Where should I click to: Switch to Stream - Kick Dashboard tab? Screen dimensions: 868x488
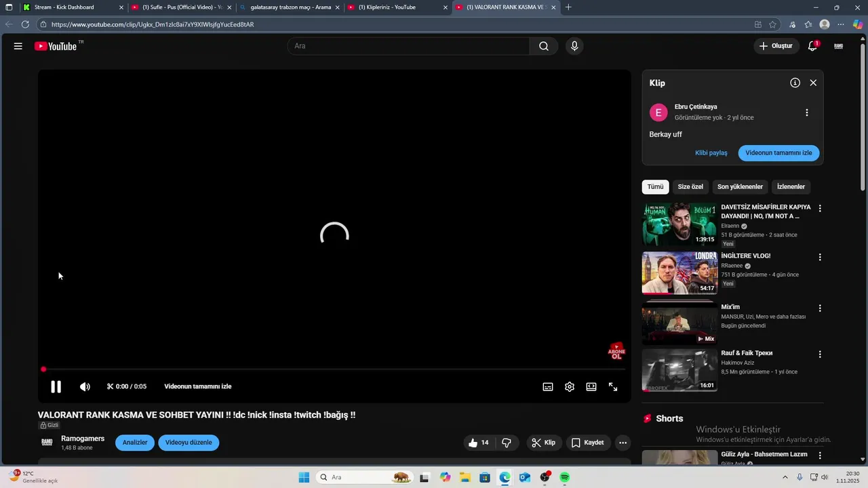(74, 7)
